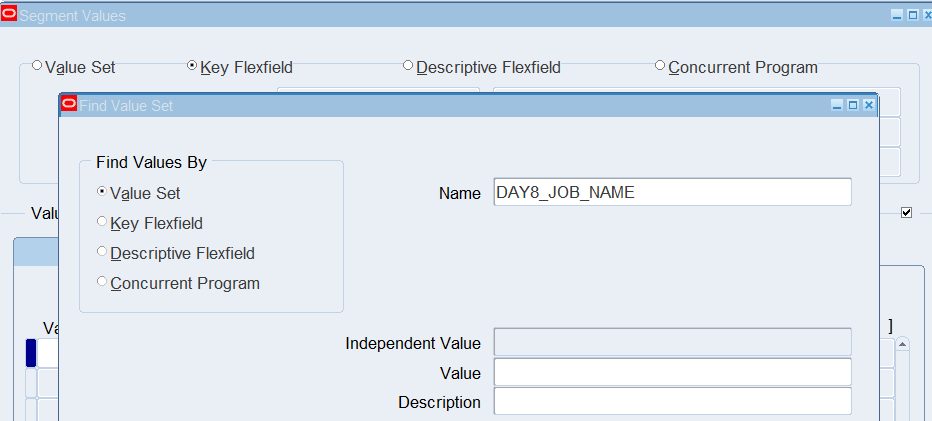Screen dimensions: 932x421
Task: Maximize the Find Value Set window
Action: click(853, 105)
